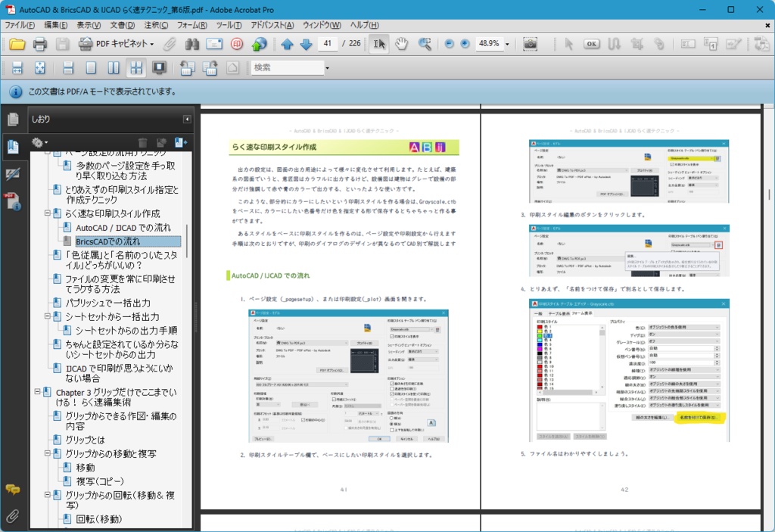Switch to the page thumbnails sidebar panel
The width and height of the screenshot is (775, 532).
(x=13, y=119)
